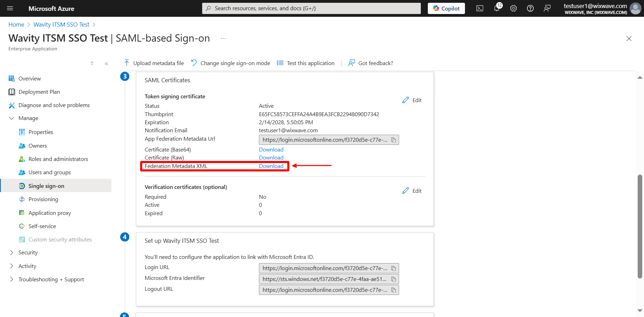
Task: Collapse the left navigation menu
Action: [107, 63]
